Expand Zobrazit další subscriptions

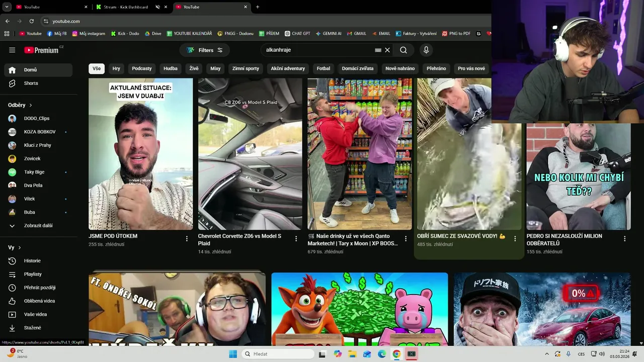[38, 226]
